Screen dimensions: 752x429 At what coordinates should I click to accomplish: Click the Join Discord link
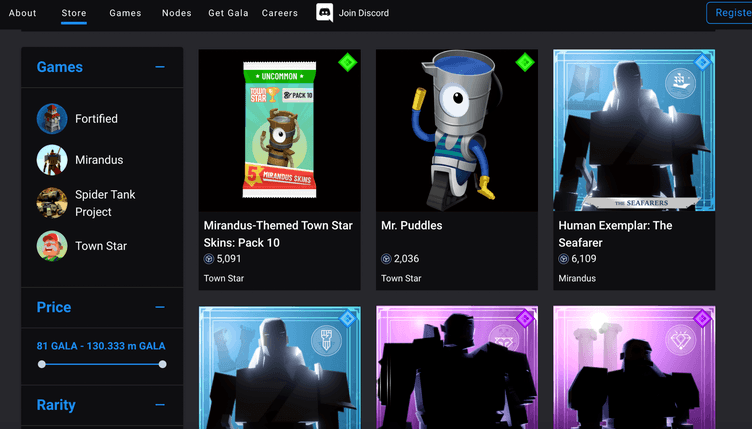click(364, 13)
